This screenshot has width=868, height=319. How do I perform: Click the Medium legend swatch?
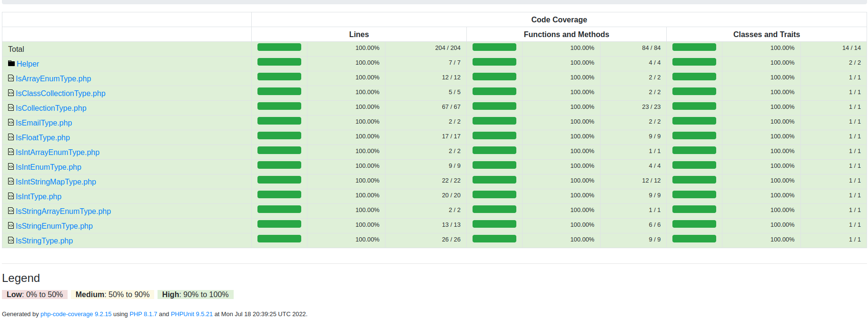click(x=112, y=294)
